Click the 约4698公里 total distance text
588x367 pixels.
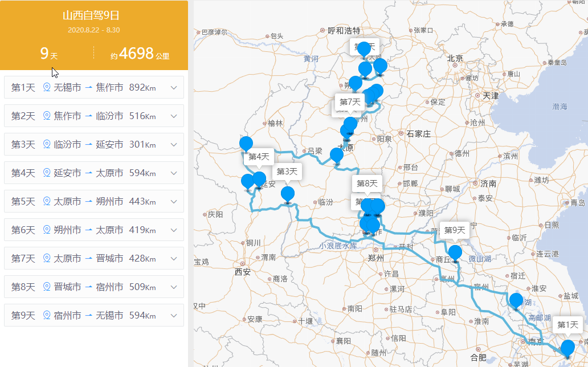click(x=140, y=54)
